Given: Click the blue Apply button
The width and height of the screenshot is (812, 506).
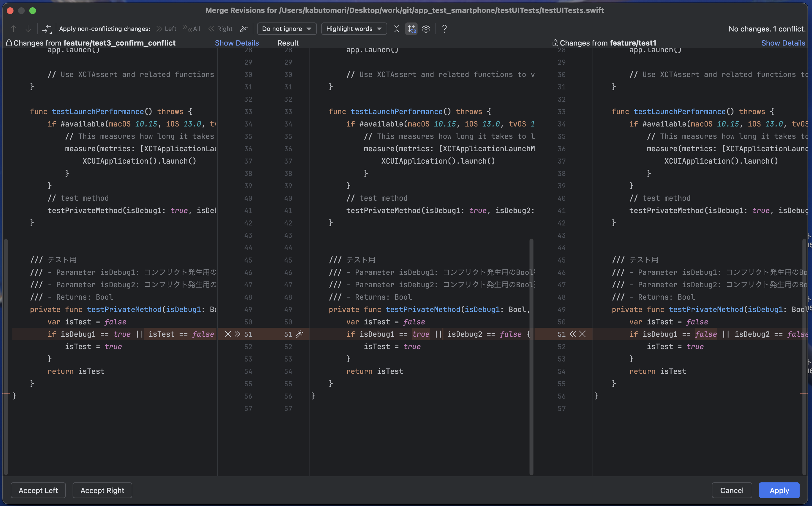Looking at the screenshot, I should click(x=779, y=490).
